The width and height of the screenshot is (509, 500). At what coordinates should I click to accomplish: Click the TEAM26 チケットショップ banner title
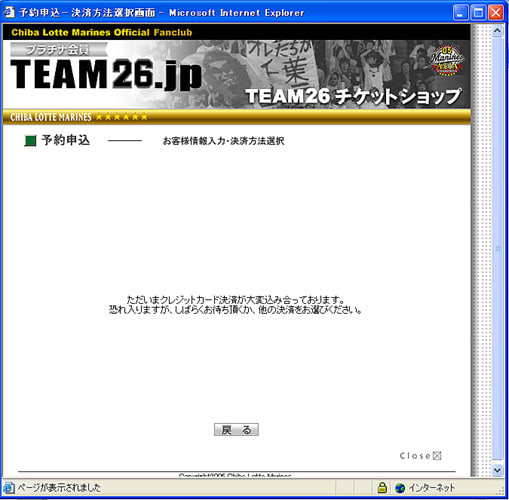[x=354, y=96]
